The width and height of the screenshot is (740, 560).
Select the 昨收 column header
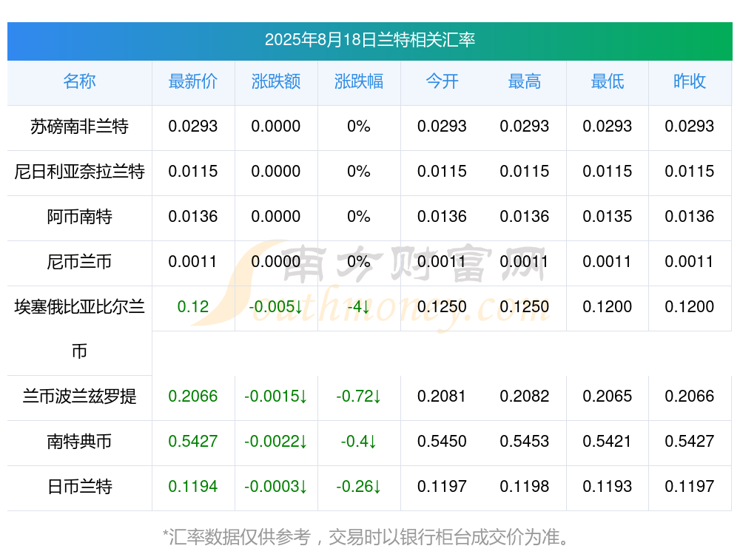click(690, 81)
